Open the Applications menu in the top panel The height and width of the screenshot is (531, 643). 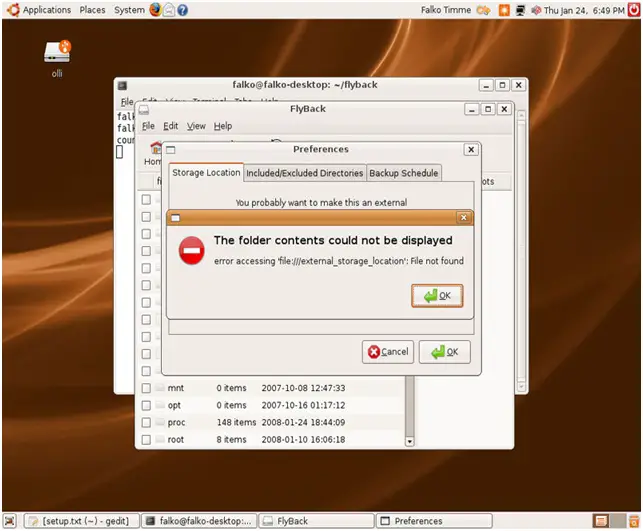[x=46, y=10]
